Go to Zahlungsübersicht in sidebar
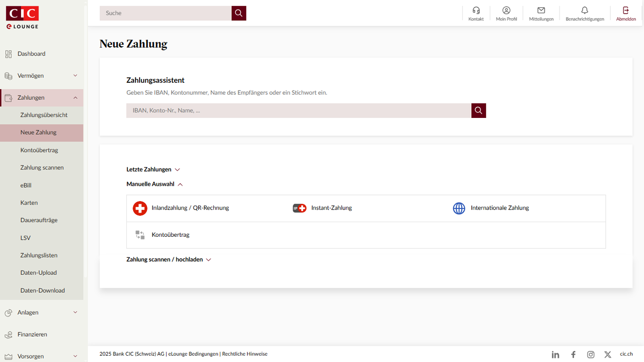Image resolution: width=644 pixels, height=362 pixels. (x=44, y=115)
